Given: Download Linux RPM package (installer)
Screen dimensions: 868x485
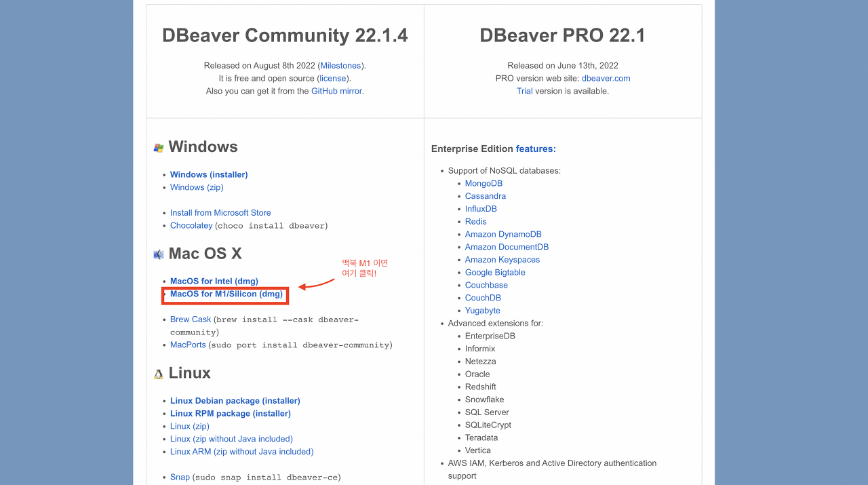Looking at the screenshot, I should [231, 414].
